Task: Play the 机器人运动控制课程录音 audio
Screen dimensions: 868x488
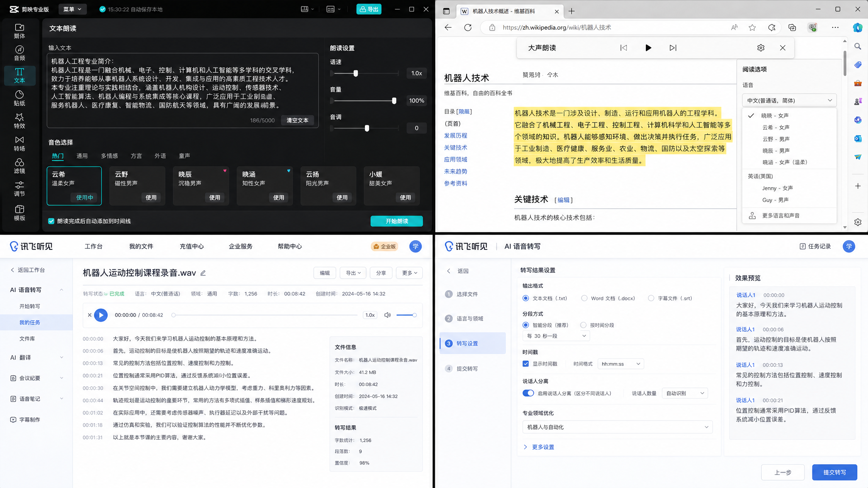Action: tap(101, 315)
